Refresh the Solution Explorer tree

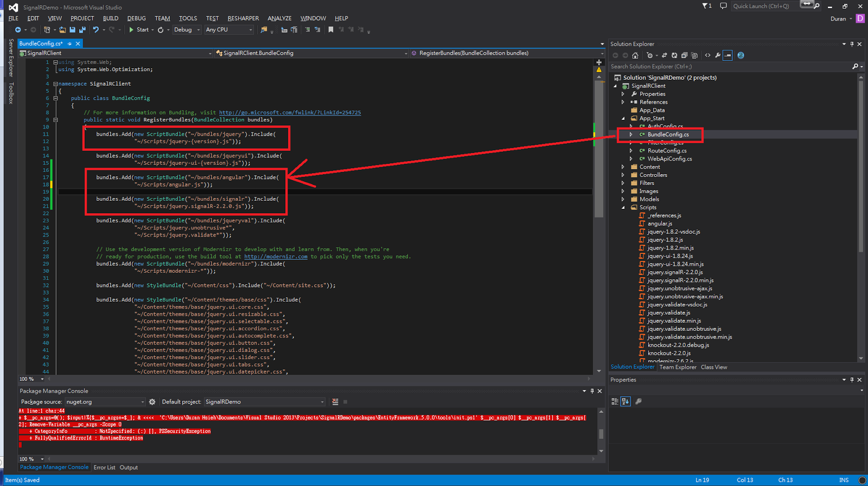(674, 55)
